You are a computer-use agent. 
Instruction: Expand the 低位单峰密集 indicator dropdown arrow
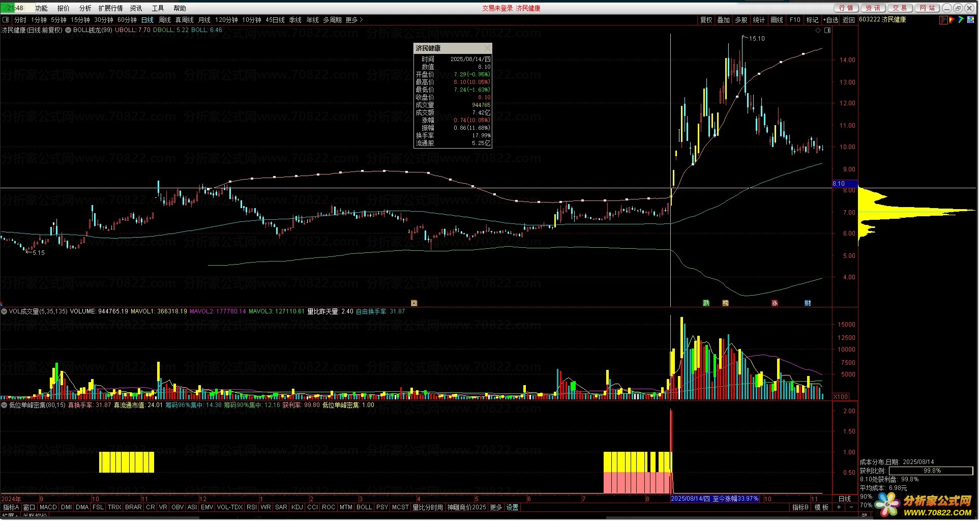4,405
